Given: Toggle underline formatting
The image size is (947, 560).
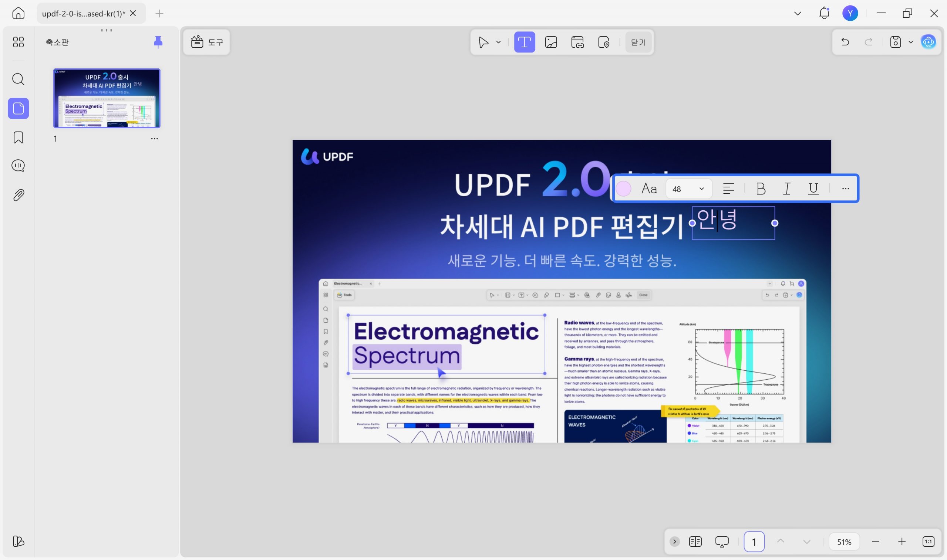Looking at the screenshot, I should point(813,189).
